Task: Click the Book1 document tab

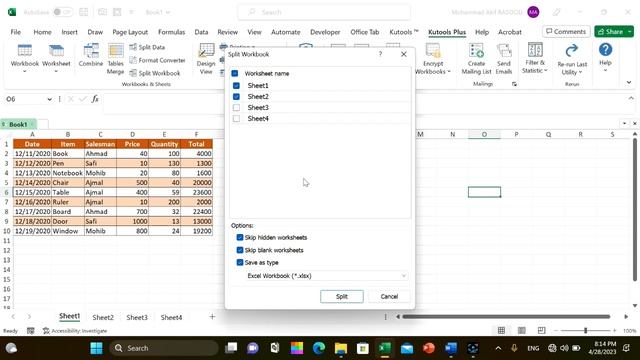Action: coord(18,124)
